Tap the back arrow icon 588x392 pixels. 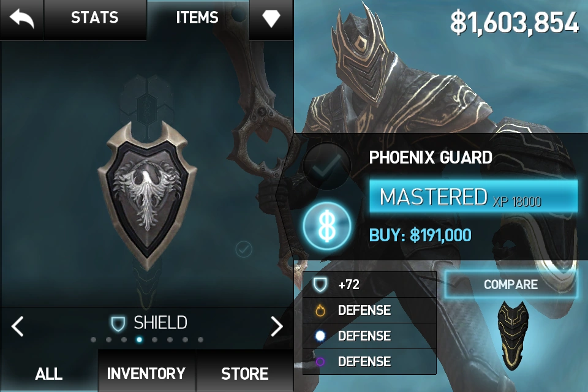[x=22, y=19]
